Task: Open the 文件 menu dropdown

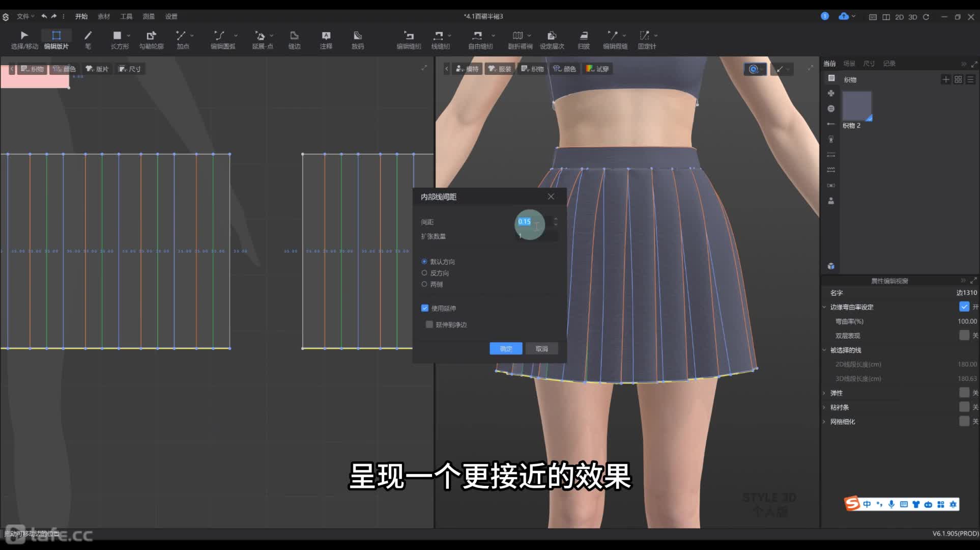Action: [25, 16]
